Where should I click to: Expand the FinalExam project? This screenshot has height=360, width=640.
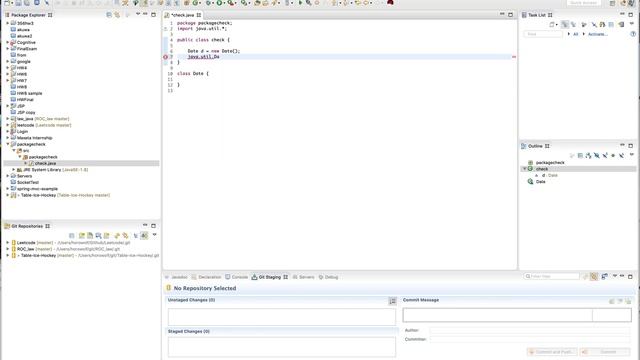click(7, 49)
